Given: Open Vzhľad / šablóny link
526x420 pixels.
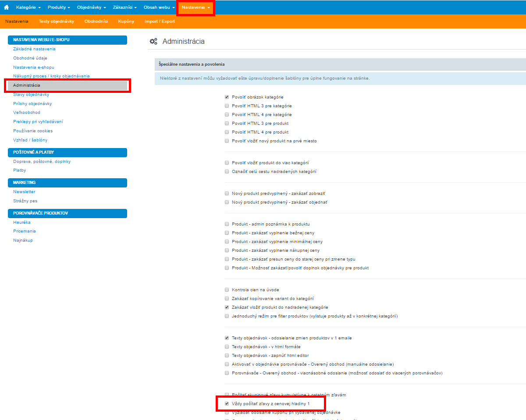Looking at the screenshot, I should pyautogui.click(x=30, y=140).
